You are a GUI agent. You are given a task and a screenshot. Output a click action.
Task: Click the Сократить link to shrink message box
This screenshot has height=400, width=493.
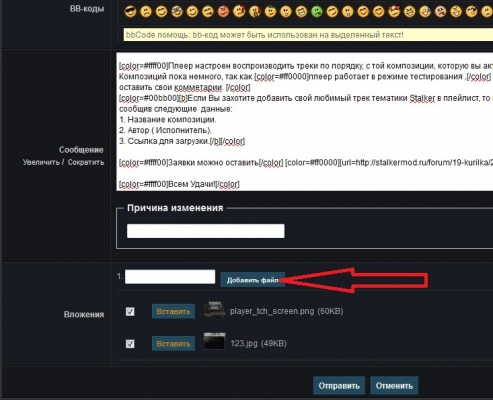coord(86,162)
